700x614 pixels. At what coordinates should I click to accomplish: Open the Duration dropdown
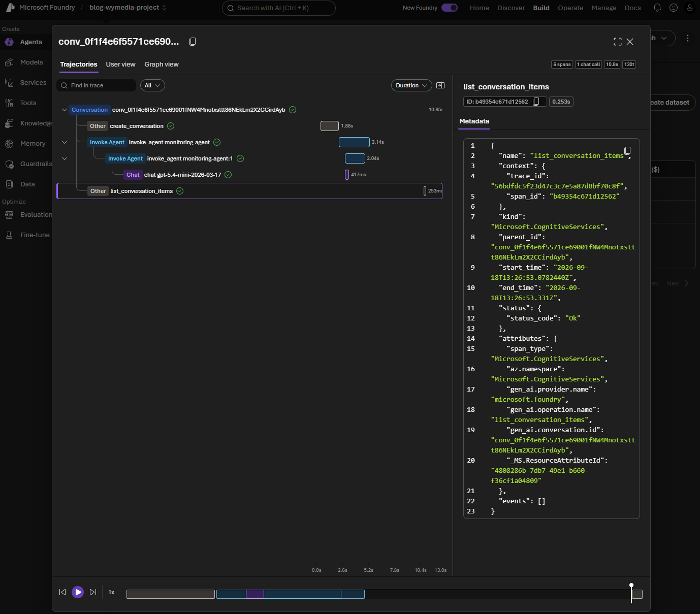tap(411, 85)
